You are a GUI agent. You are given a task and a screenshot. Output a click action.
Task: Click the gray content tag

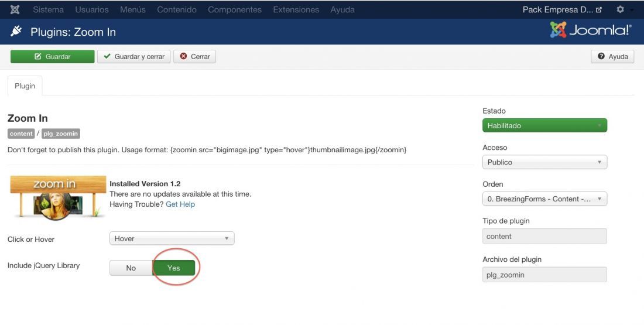pos(21,134)
